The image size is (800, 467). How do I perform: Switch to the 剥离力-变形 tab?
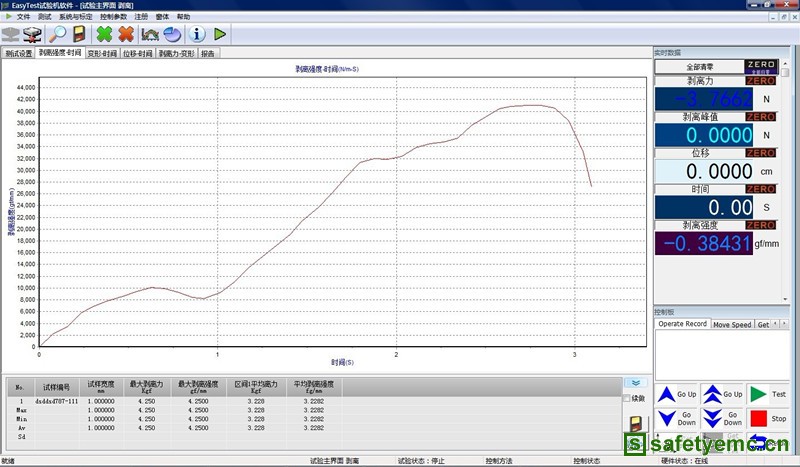pyautogui.click(x=177, y=53)
